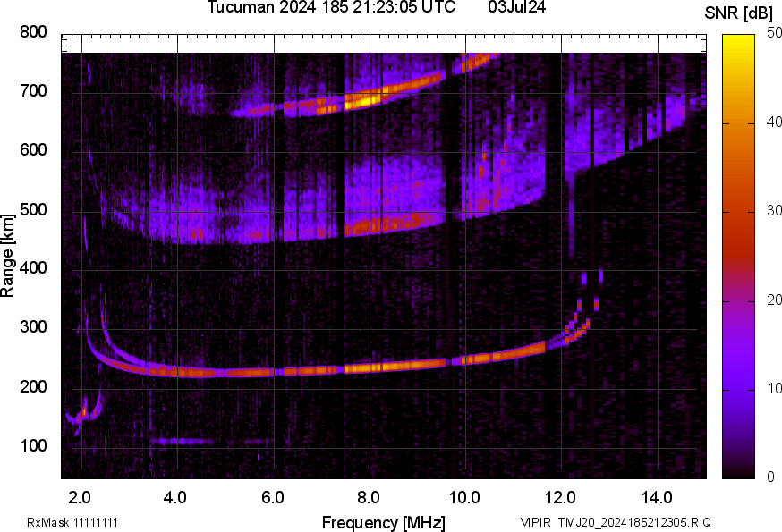Click the title text 'Tucuman 2024 185 21:23:05 UTC'

(331, 7)
